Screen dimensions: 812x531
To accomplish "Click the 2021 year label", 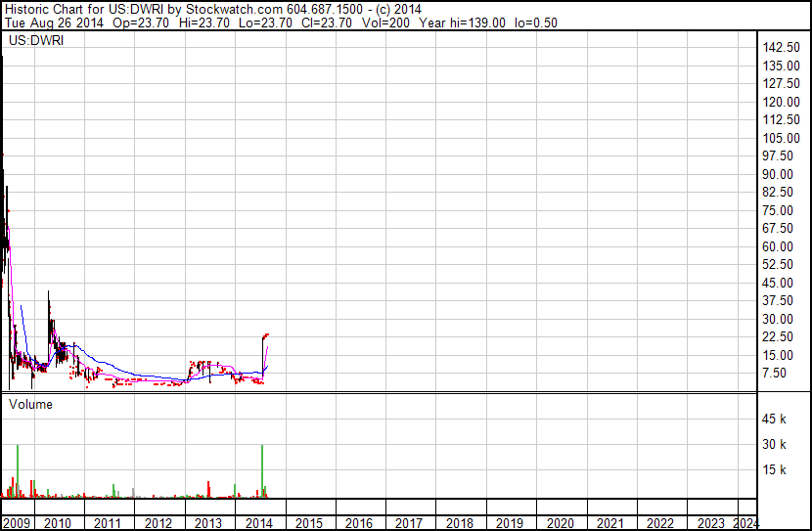I will (610, 523).
